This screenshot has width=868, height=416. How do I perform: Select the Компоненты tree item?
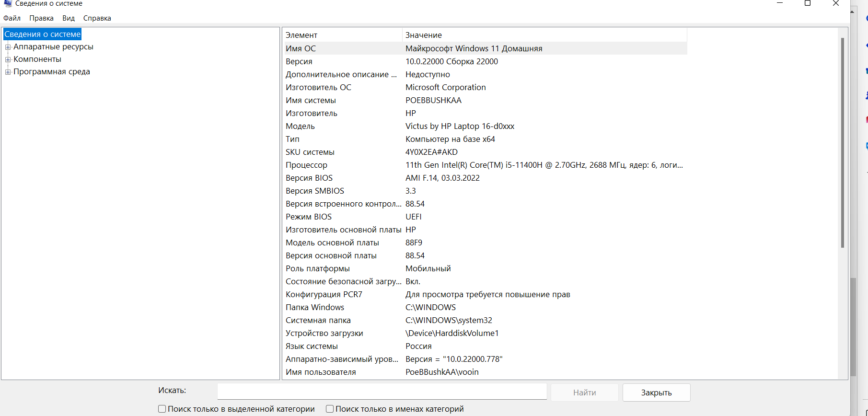[37, 59]
